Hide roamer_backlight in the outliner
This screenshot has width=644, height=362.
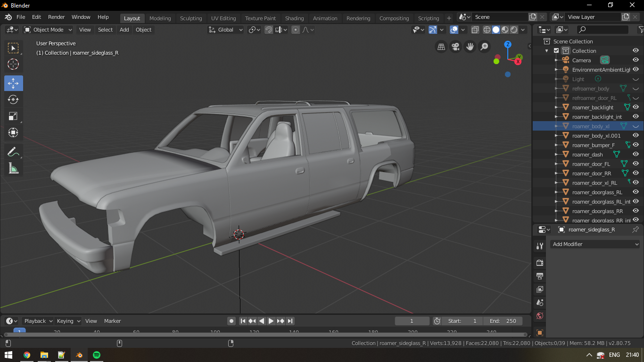(x=636, y=107)
